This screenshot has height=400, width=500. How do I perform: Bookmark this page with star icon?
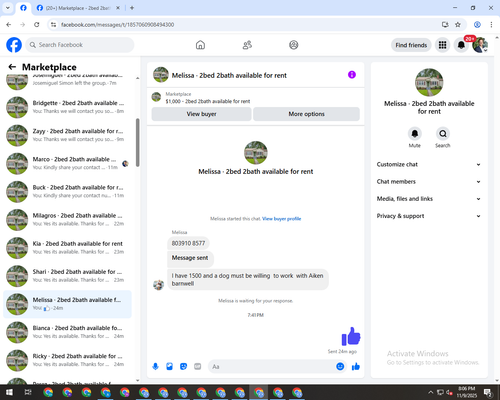click(x=458, y=24)
